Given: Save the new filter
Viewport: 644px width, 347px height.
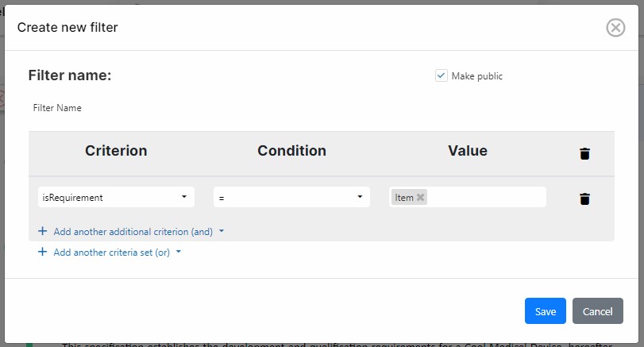Looking at the screenshot, I should pyautogui.click(x=545, y=311).
